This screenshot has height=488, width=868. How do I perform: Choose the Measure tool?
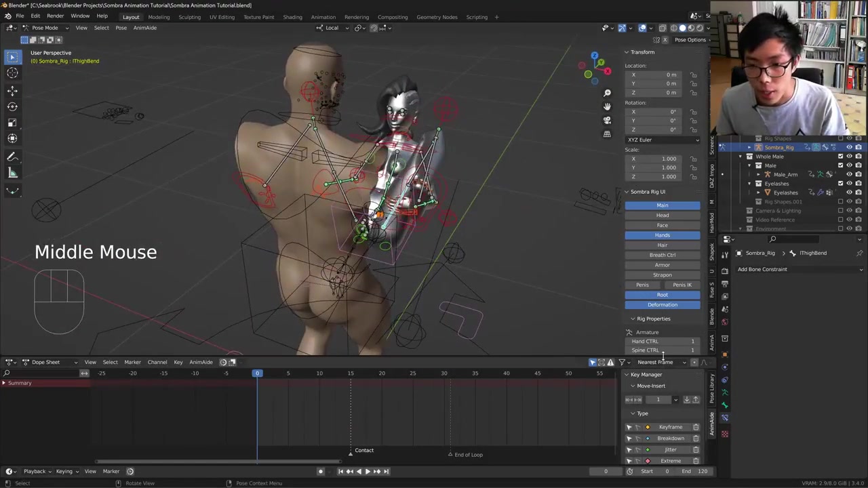(12, 174)
